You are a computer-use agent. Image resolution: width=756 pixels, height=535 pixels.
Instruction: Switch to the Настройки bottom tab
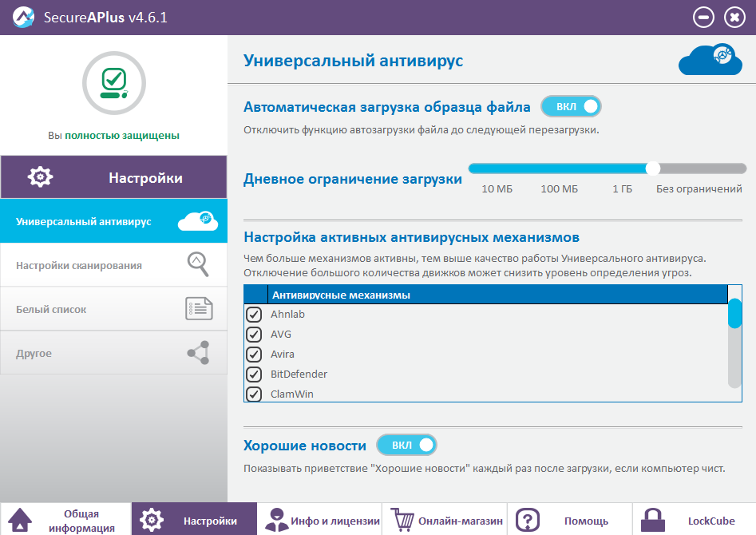[x=194, y=520]
